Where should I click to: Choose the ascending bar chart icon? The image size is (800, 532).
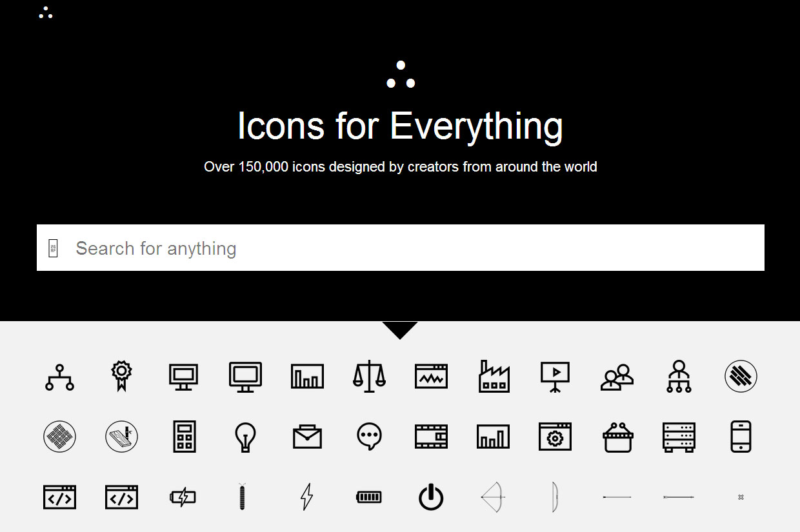[493, 437]
